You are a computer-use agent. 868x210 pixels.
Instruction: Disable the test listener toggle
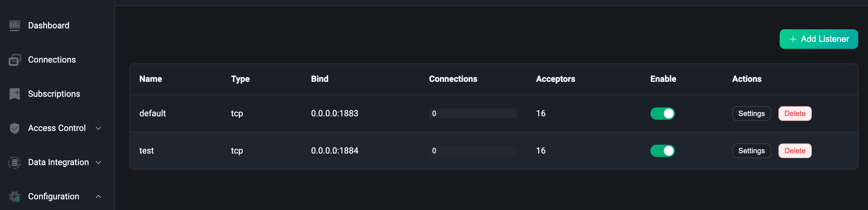[x=662, y=151]
